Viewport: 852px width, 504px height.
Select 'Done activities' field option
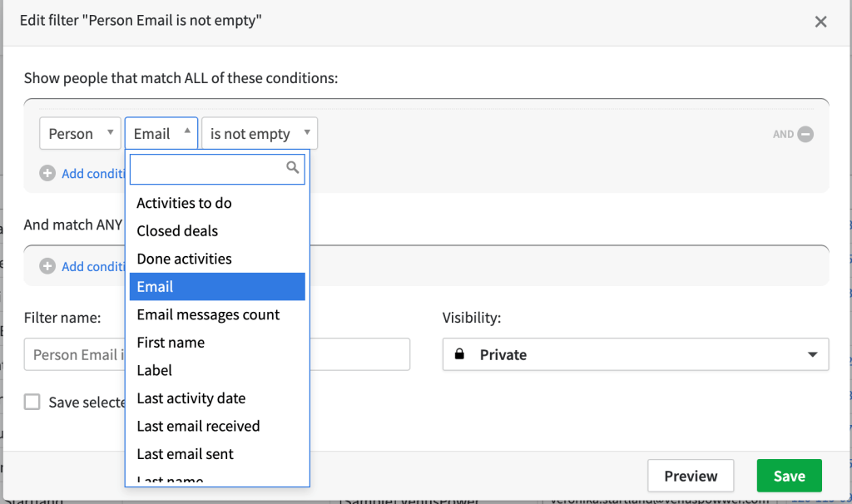point(217,259)
